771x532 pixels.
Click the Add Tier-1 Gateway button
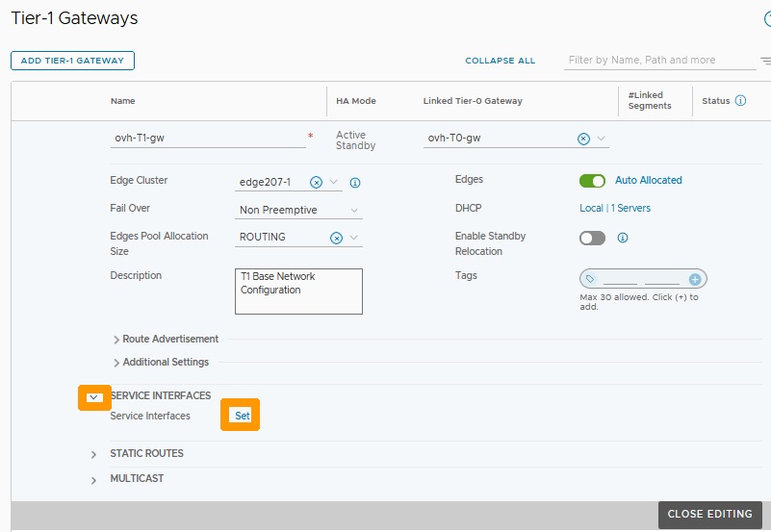click(72, 61)
